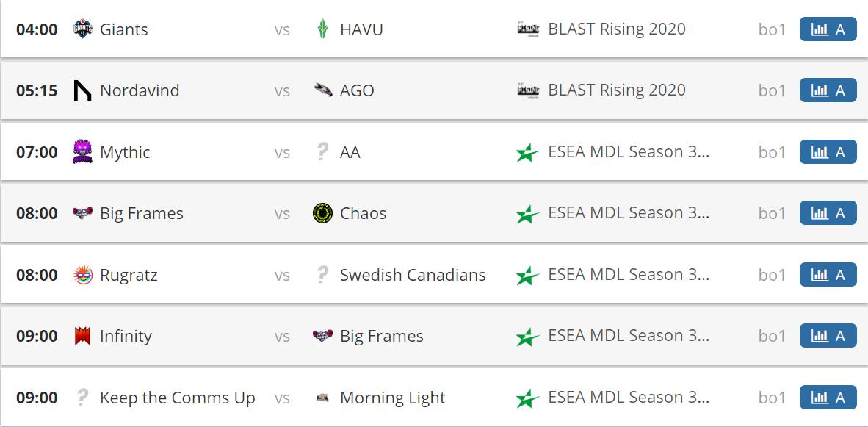
Task: Click the Morning Light team logo
Action: [322, 398]
